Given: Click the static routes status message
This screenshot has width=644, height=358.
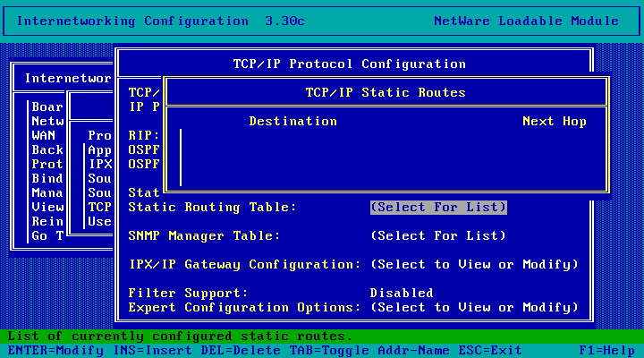Looking at the screenshot, I should point(180,337).
